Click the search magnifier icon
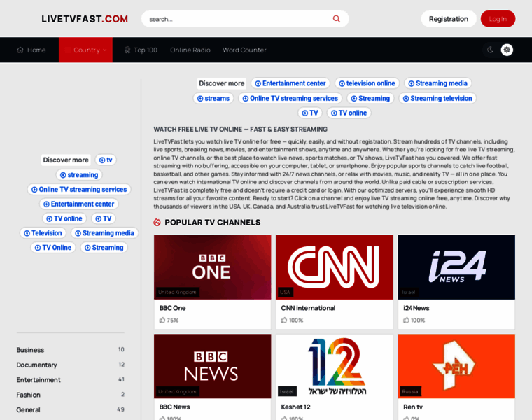Image resolution: width=532 pixels, height=420 pixels. (337, 19)
